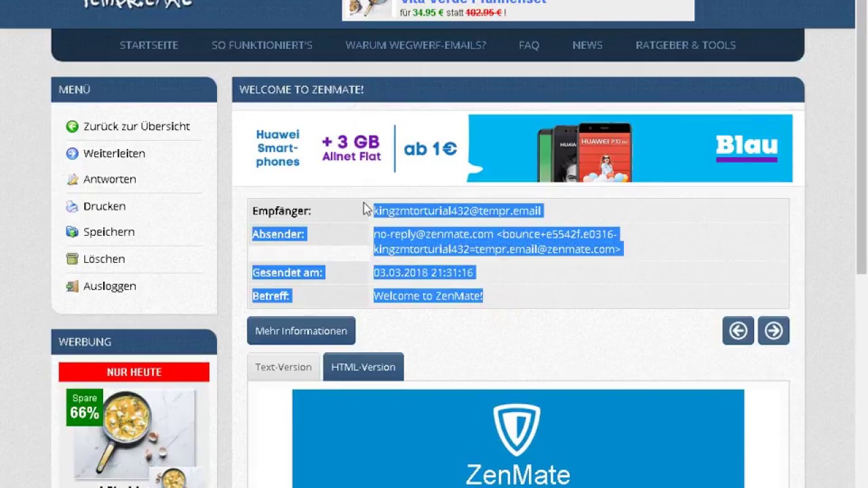Click the Blau Huawei smartphones banner ad

click(519, 148)
